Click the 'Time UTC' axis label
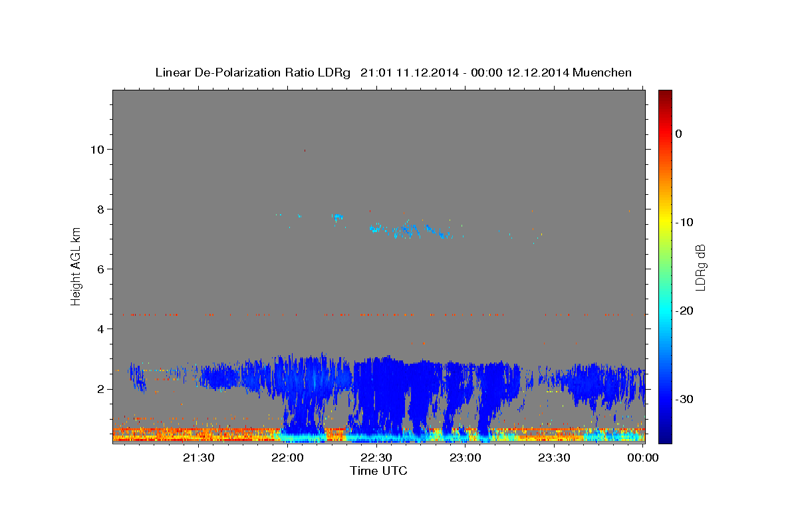The width and height of the screenshot is (798, 532). pos(378,471)
